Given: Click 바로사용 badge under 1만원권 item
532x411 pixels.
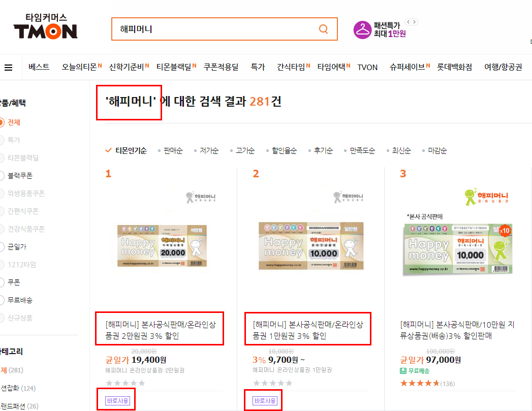Looking at the screenshot, I should coord(265,401).
